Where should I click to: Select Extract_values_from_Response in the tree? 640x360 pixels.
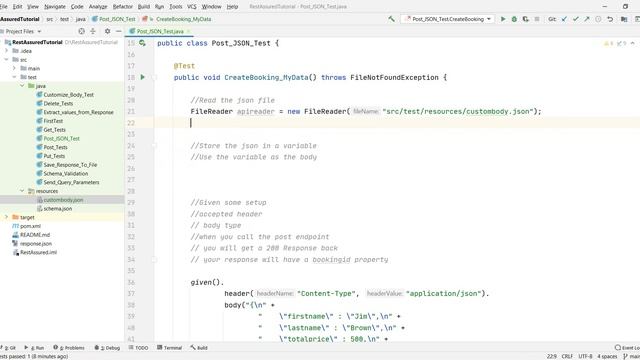pyautogui.click(x=78, y=112)
